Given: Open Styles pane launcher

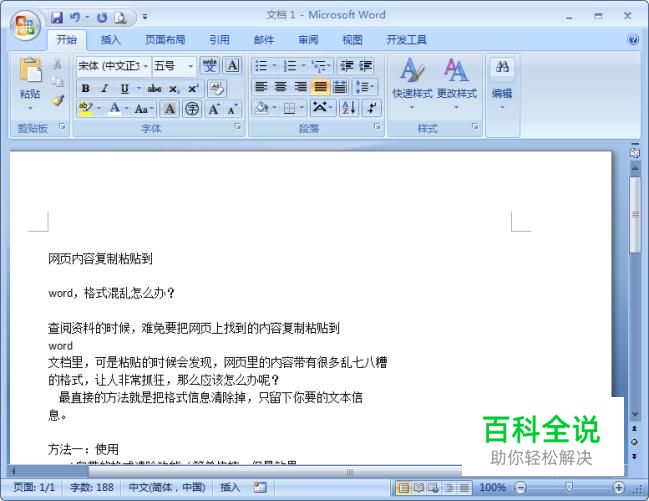Looking at the screenshot, I should coord(475,126).
